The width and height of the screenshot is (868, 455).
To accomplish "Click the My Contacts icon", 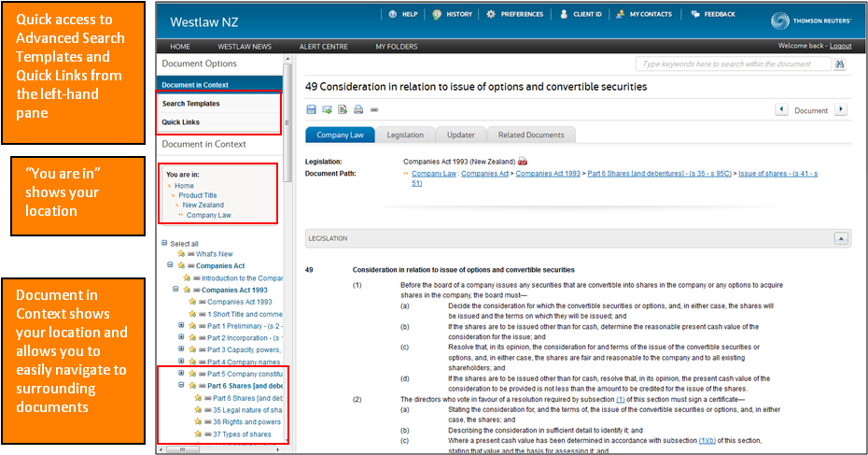I will pyautogui.click(x=620, y=14).
